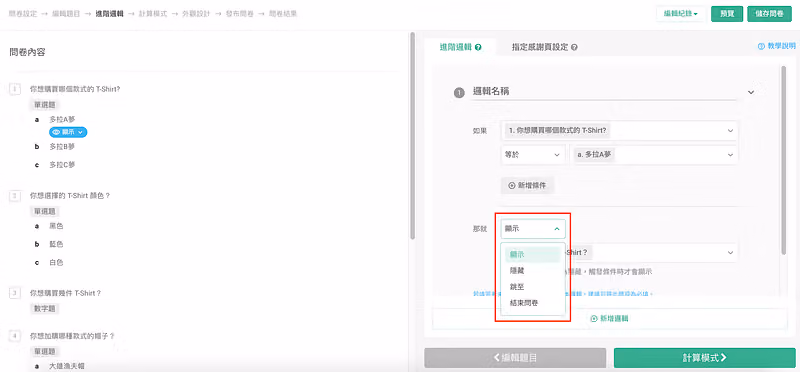Toggle blue 顯示 pill under 多拉A夢
This screenshot has width=800, height=372.
68,132
